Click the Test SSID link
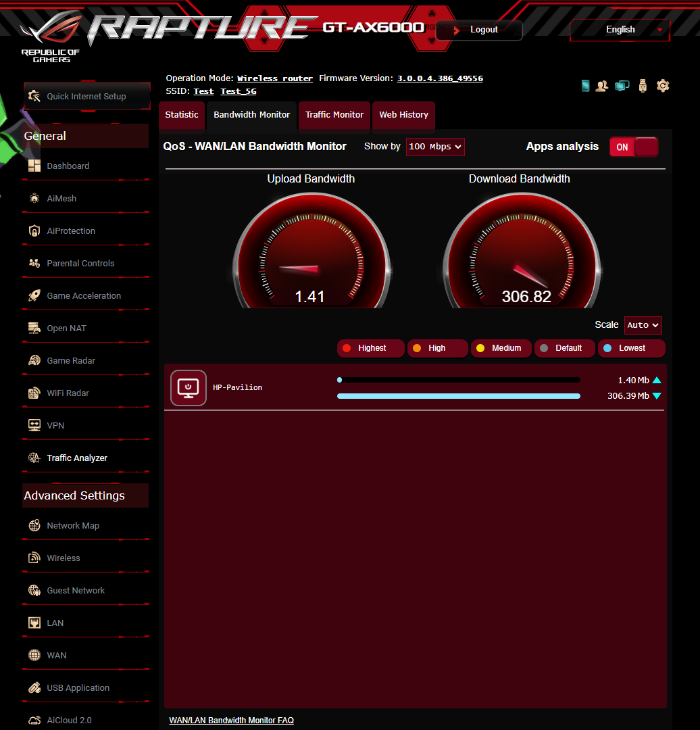Image resolution: width=700 pixels, height=730 pixels. tap(203, 91)
